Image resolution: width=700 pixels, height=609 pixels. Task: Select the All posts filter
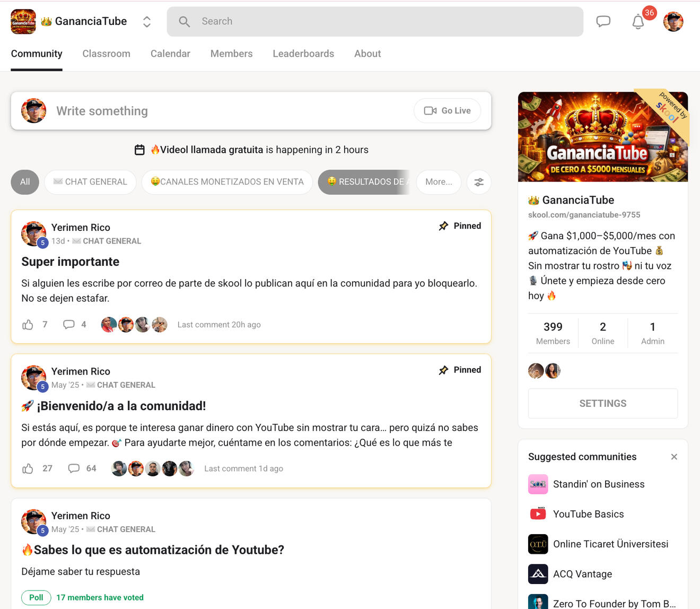25,182
